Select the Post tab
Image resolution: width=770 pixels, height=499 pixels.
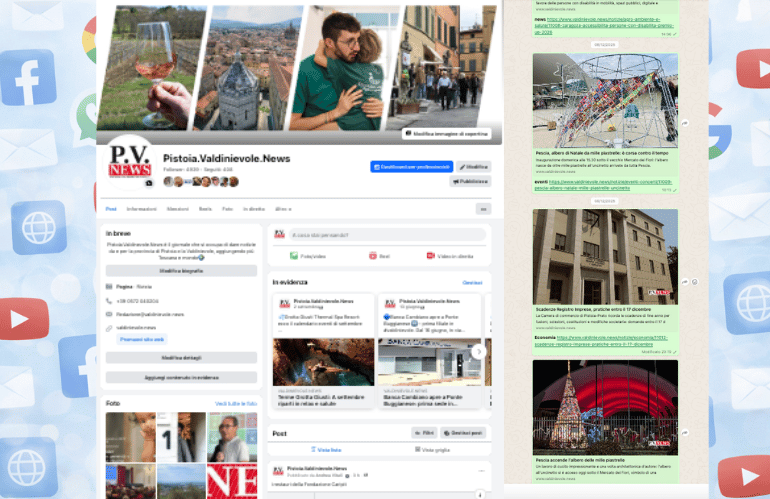pyautogui.click(x=111, y=209)
